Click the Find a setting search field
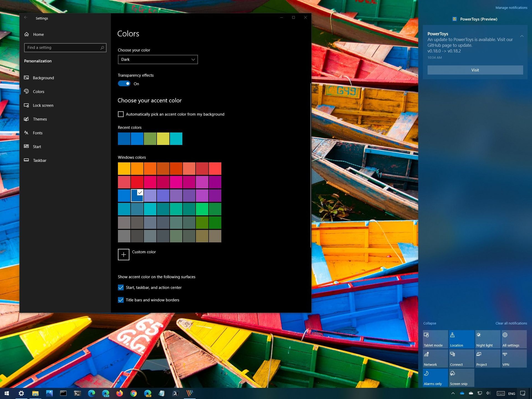The width and height of the screenshot is (532, 399). point(65,47)
